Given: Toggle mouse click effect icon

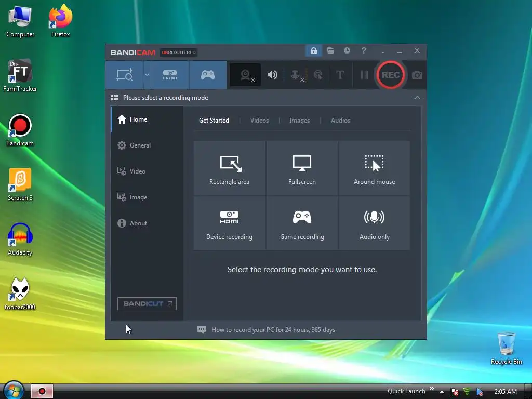Looking at the screenshot, I should coord(318,75).
